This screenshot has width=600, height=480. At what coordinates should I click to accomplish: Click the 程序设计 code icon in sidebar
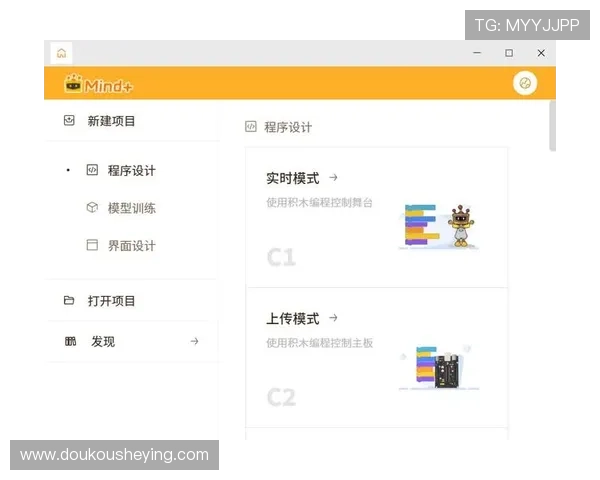[92, 170]
